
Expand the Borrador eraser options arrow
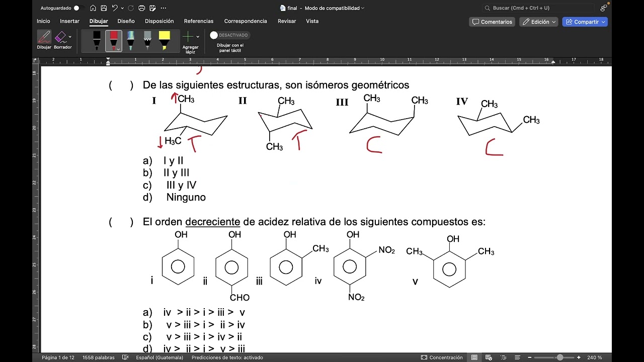[70, 37]
